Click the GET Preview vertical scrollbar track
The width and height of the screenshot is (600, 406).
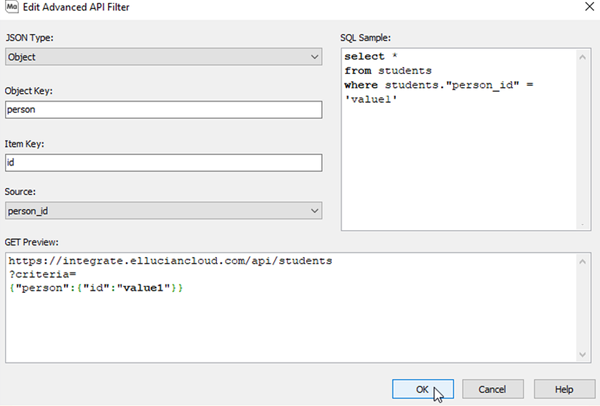coord(582,308)
